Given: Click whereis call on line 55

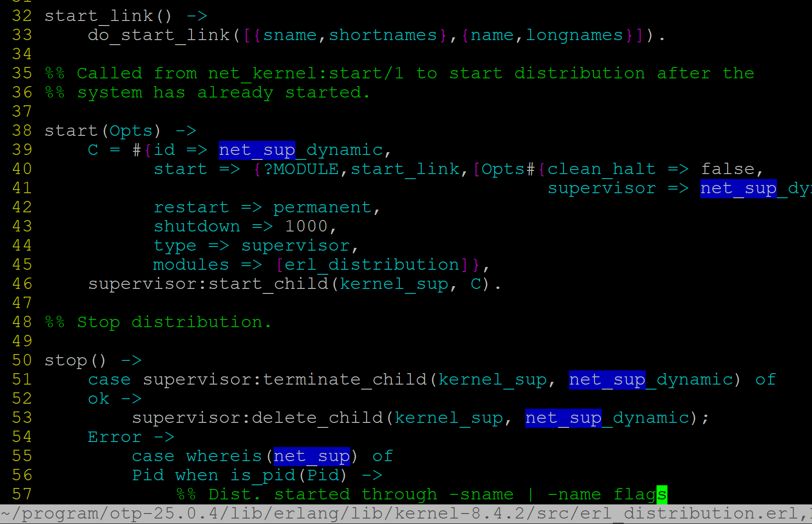Looking at the screenshot, I should click(x=224, y=456).
